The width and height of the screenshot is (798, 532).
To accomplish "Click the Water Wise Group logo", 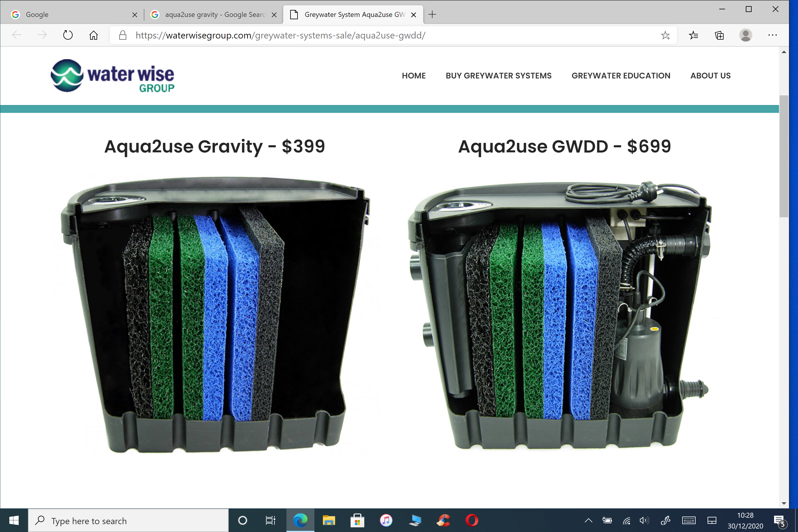I will pyautogui.click(x=112, y=76).
